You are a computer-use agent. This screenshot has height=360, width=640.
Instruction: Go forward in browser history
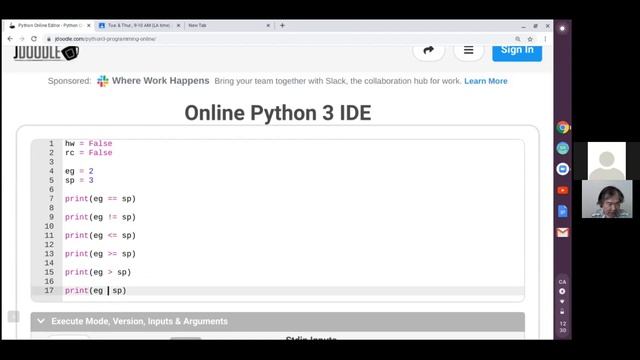pos(22,39)
